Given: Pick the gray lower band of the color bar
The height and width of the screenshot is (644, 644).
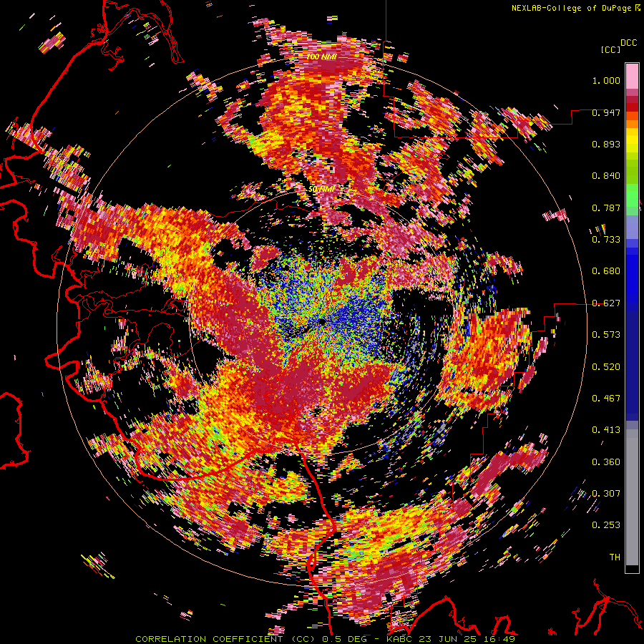Looking at the screenshot, I should pyautogui.click(x=632, y=497).
